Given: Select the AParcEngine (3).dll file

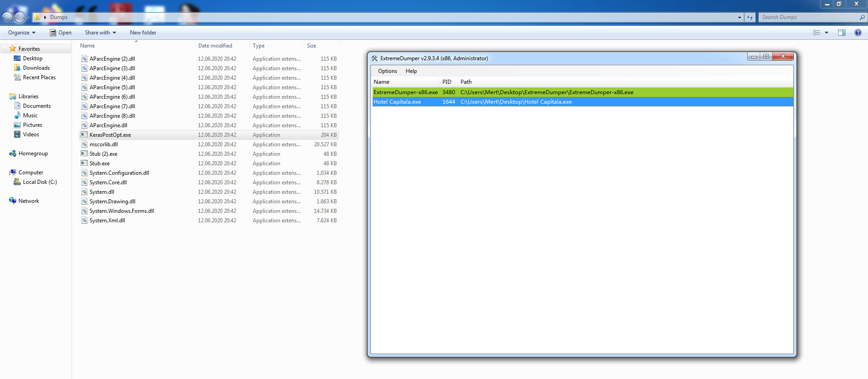Looking at the screenshot, I should click(112, 68).
